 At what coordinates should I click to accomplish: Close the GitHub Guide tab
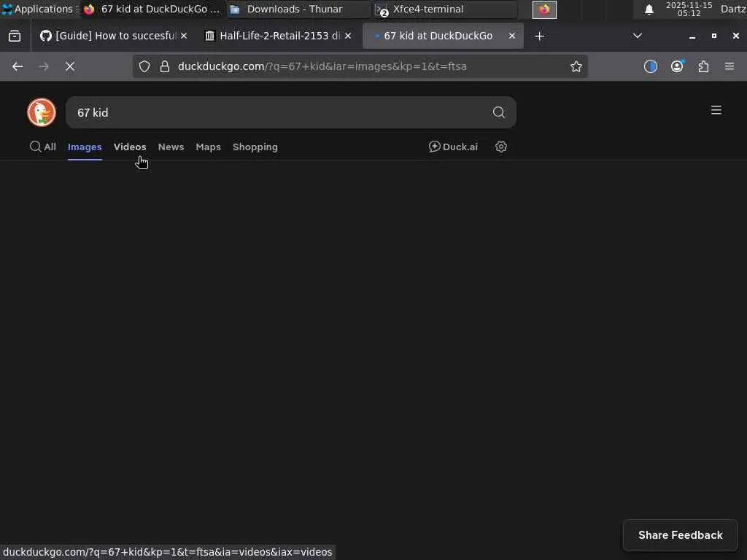(184, 36)
